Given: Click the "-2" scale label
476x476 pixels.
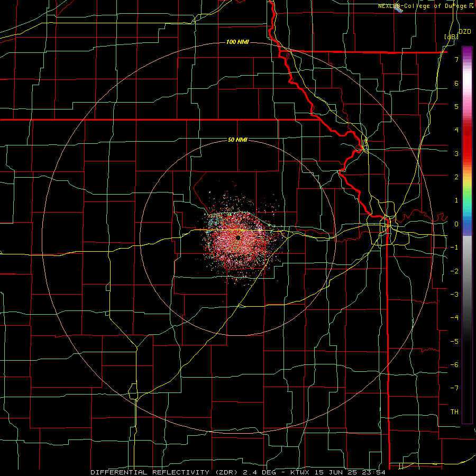Looking at the screenshot, I should pos(454,271).
